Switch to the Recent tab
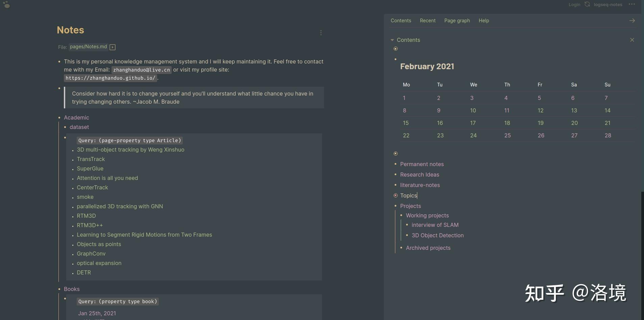 pos(427,21)
